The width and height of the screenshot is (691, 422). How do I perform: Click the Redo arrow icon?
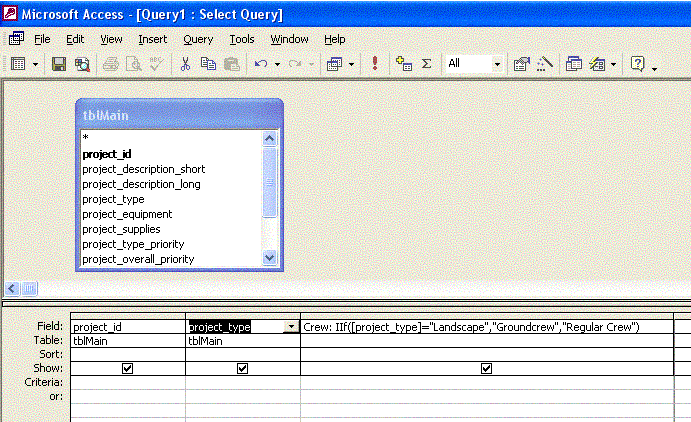(x=295, y=64)
